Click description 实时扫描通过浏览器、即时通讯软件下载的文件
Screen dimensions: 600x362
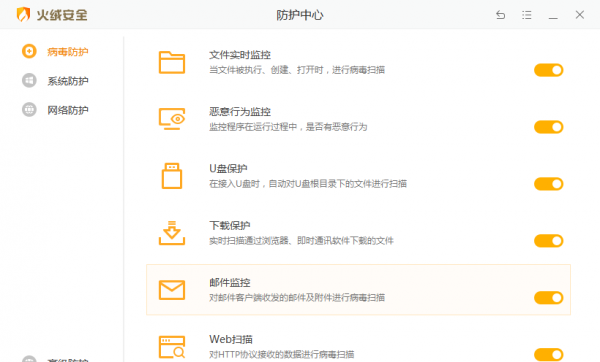point(302,241)
